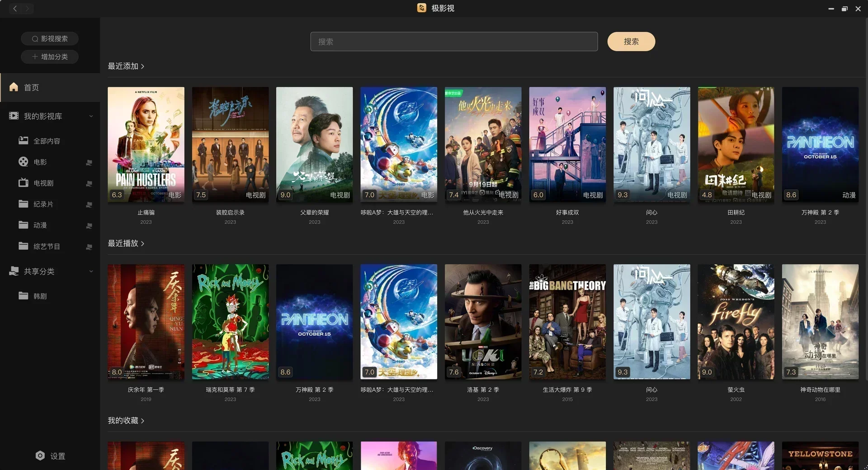Click the forward navigation arrow in title bar

(x=27, y=8)
